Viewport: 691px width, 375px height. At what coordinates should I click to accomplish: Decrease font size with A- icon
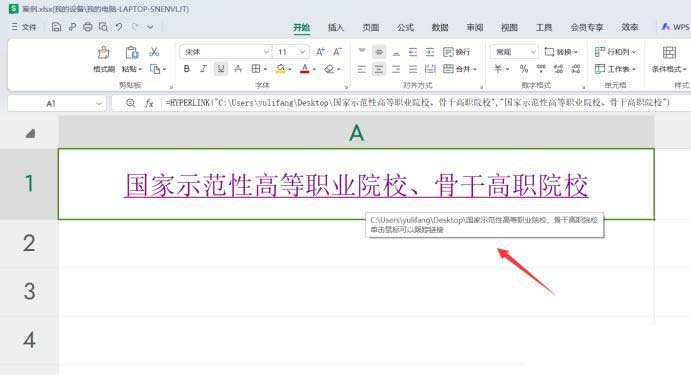(x=337, y=52)
